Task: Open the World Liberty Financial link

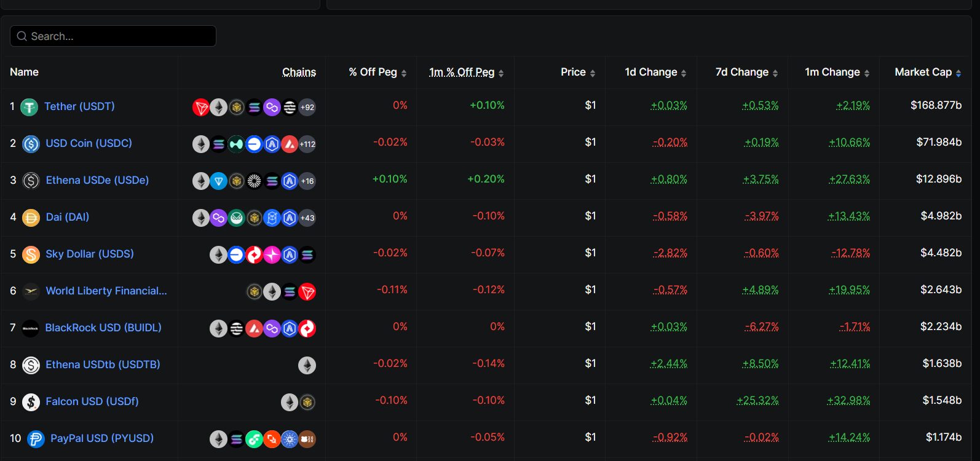Action: [x=106, y=291]
